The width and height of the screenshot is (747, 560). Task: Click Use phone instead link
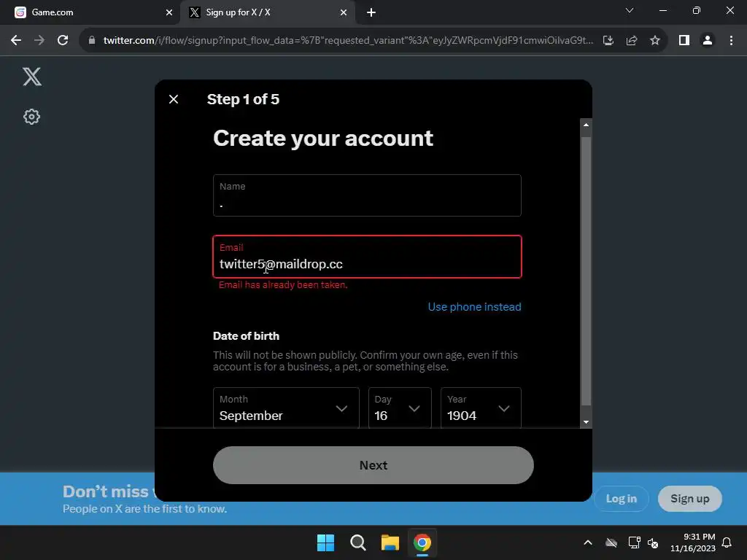474,307
